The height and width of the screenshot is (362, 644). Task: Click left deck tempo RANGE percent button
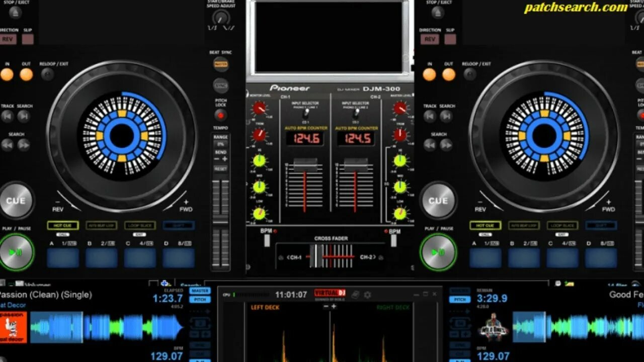tap(220, 144)
